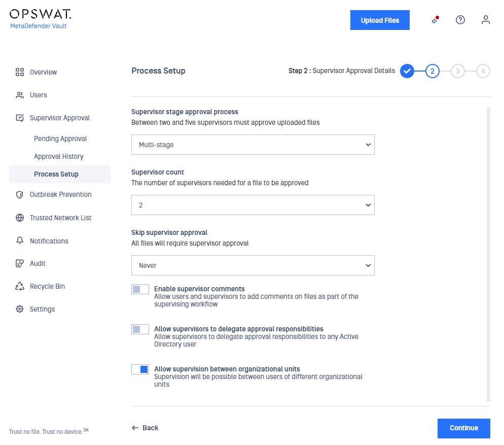The height and width of the screenshot is (445, 504).
Task: Open the help question mark icon
Action: (x=460, y=20)
